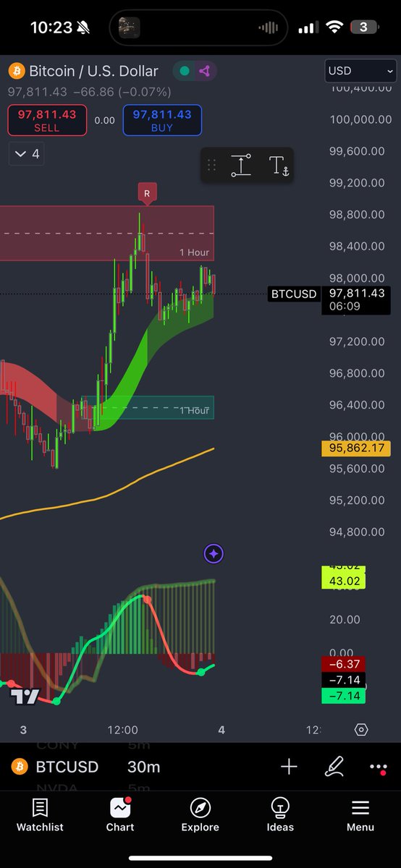The width and height of the screenshot is (401, 868).
Task: Switch to the Explore tab
Action: (x=200, y=815)
